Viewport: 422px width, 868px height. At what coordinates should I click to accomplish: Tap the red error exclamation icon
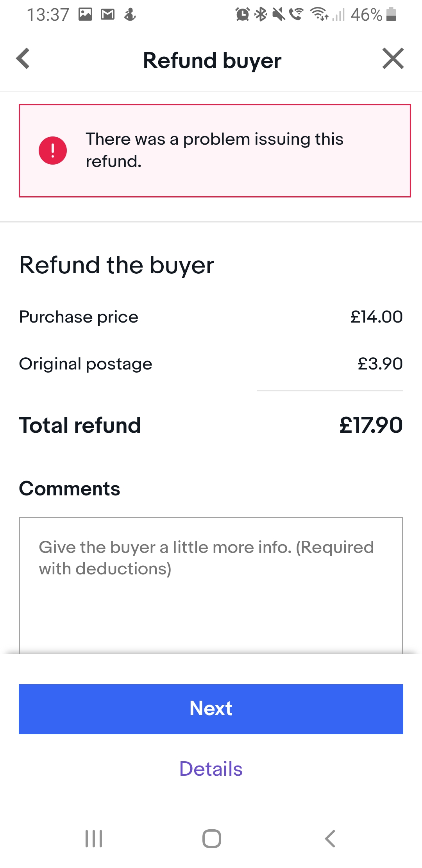click(53, 151)
